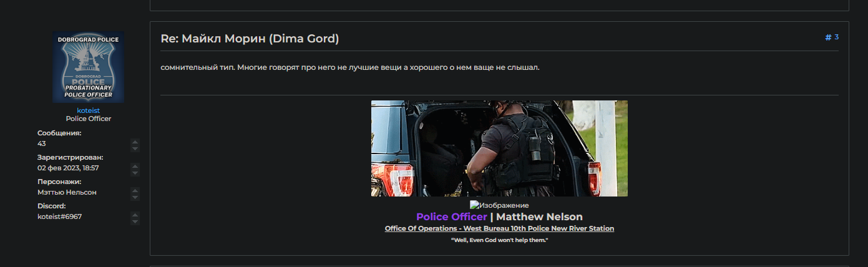Screen dimensions: 868x267
Task: Click down arrow beside Персонажи field
Action: pos(135,197)
